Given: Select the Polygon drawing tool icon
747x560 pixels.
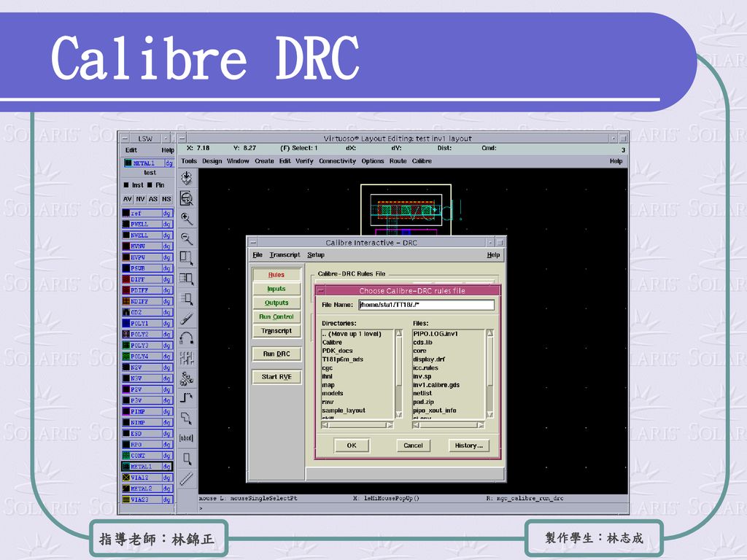Looking at the screenshot, I should pyautogui.click(x=187, y=418).
